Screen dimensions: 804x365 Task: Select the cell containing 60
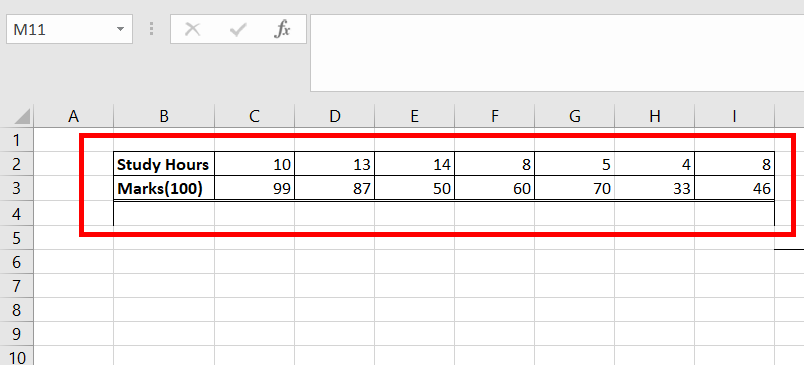494,188
